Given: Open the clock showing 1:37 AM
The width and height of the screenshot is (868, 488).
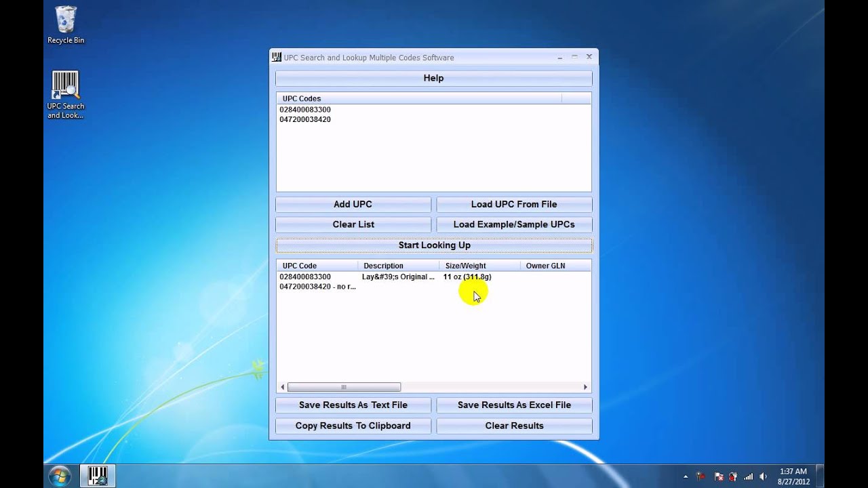Looking at the screenshot, I should tap(793, 476).
